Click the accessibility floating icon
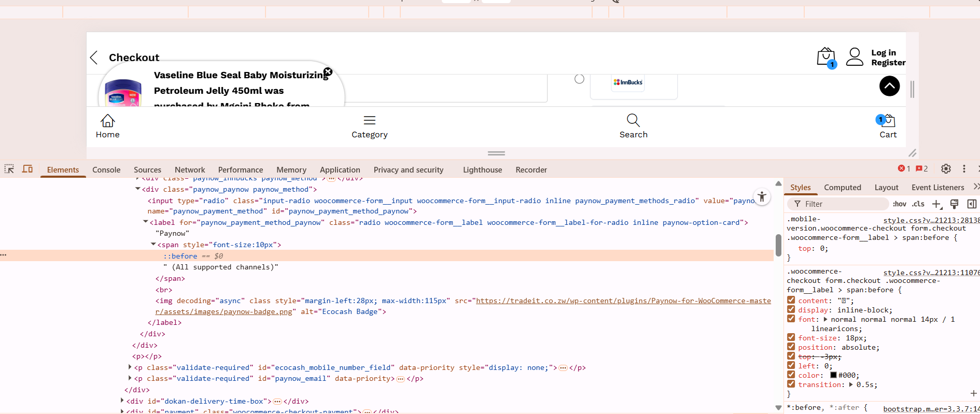980x414 pixels. point(762,197)
